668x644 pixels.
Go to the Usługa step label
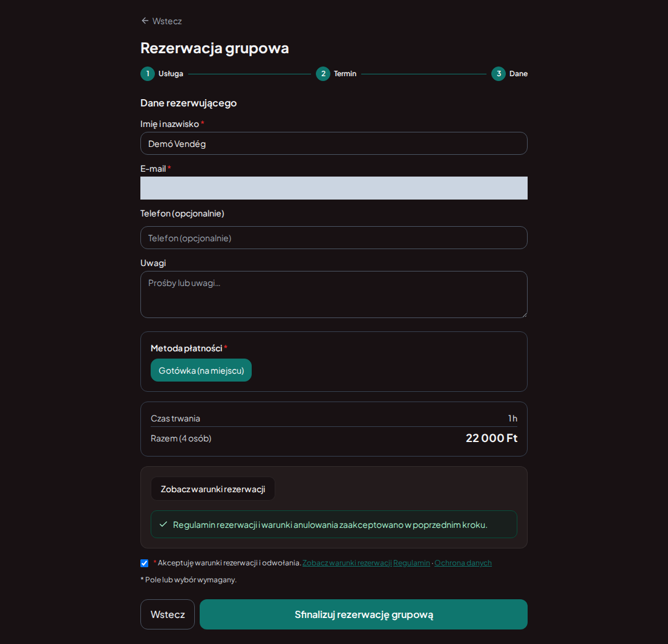(171, 74)
